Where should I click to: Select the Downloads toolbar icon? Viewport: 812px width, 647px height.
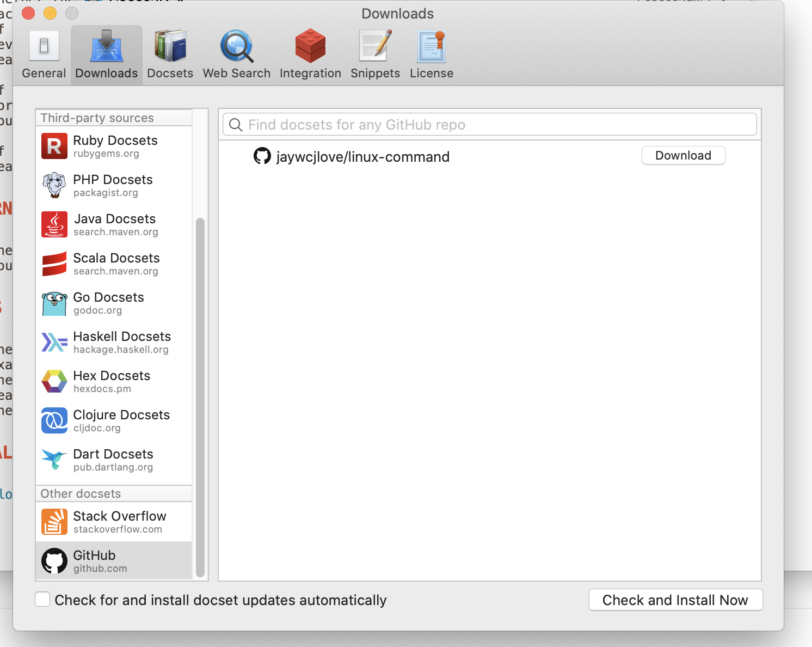[107, 46]
